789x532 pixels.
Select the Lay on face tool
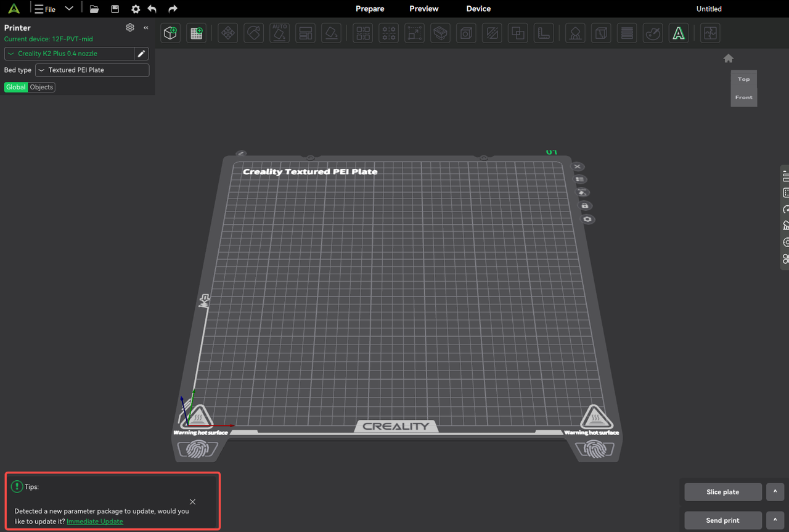pyautogui.click(x=332, y=33)
